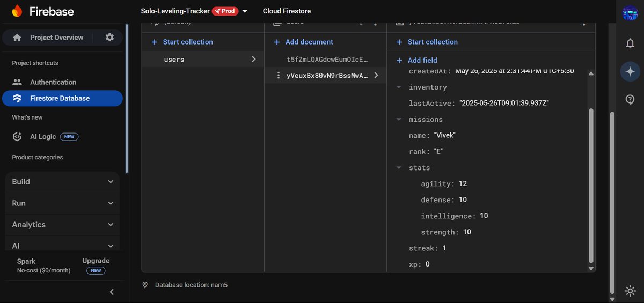Click chevron next to yVeuxBx80vN9rBssMwA document
This screenshot has width=644, height=303.
(x=376, y=76)
